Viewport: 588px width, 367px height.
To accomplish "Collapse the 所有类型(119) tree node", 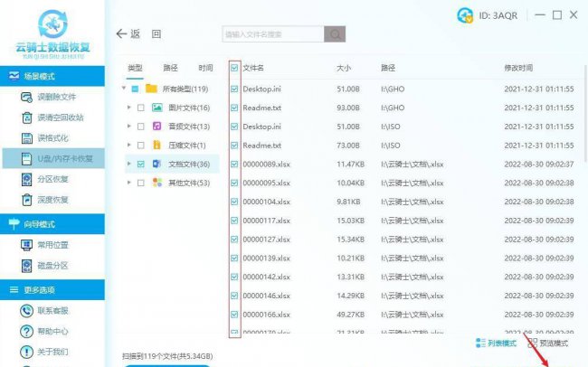I will coord(124,89).
